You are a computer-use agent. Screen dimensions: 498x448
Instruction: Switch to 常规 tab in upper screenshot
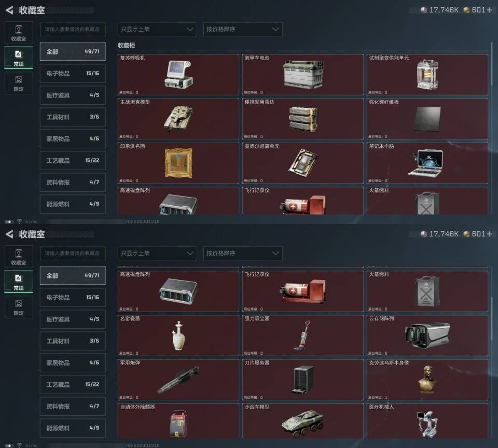tap(19, 58)
